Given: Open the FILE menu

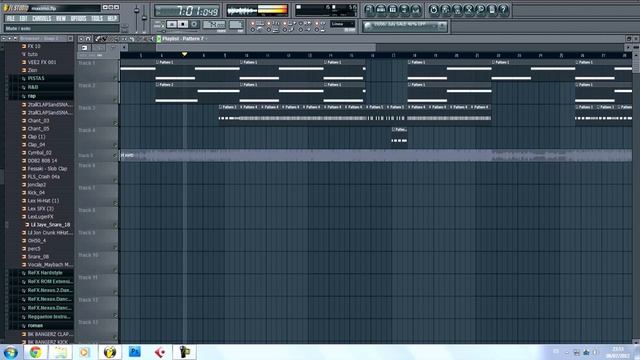Looking at the screenshot, I should 11,18.
